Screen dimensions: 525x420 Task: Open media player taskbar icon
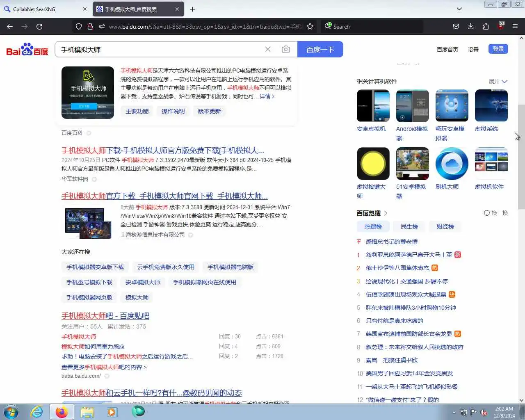[x=112, y=412]
